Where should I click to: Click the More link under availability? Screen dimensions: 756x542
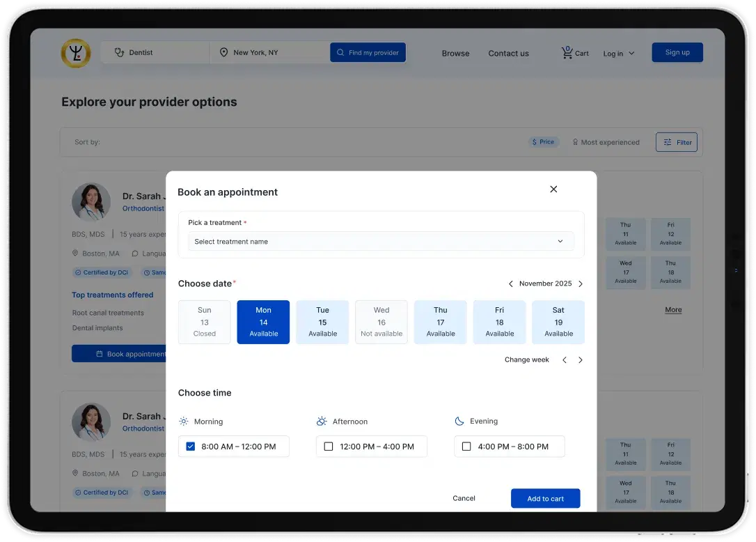(x=673, y=310)
